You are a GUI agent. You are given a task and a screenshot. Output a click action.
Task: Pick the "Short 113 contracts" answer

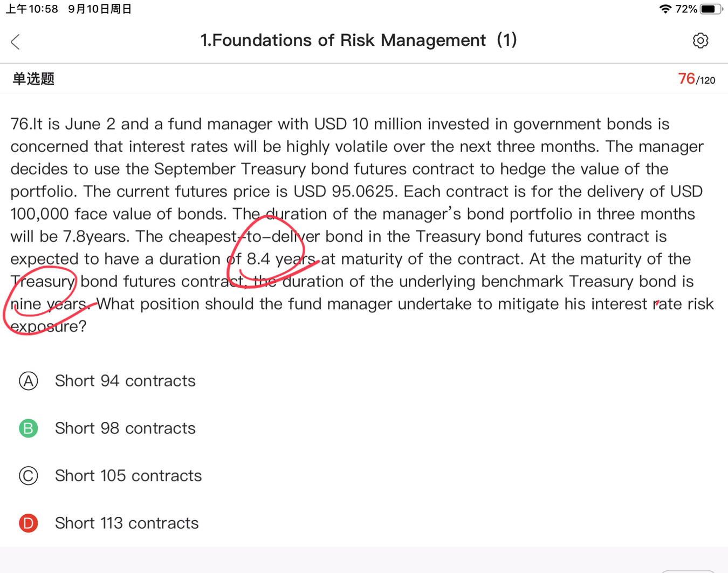(127, 523)
